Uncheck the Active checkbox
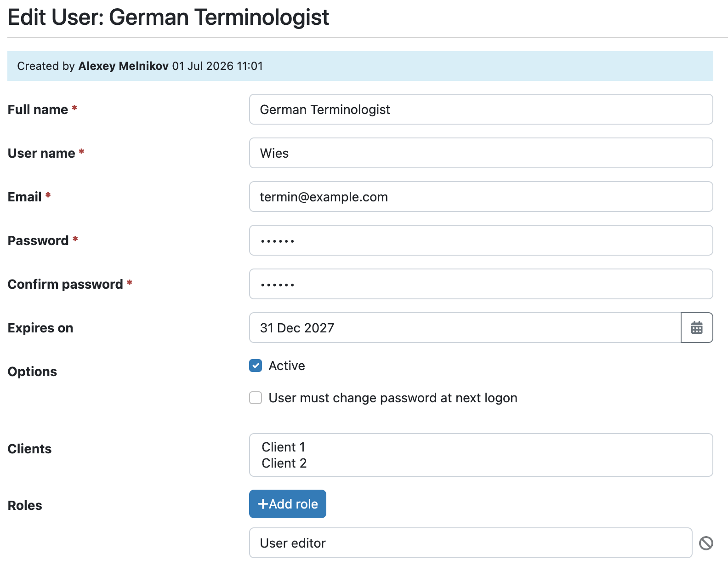 256,366
